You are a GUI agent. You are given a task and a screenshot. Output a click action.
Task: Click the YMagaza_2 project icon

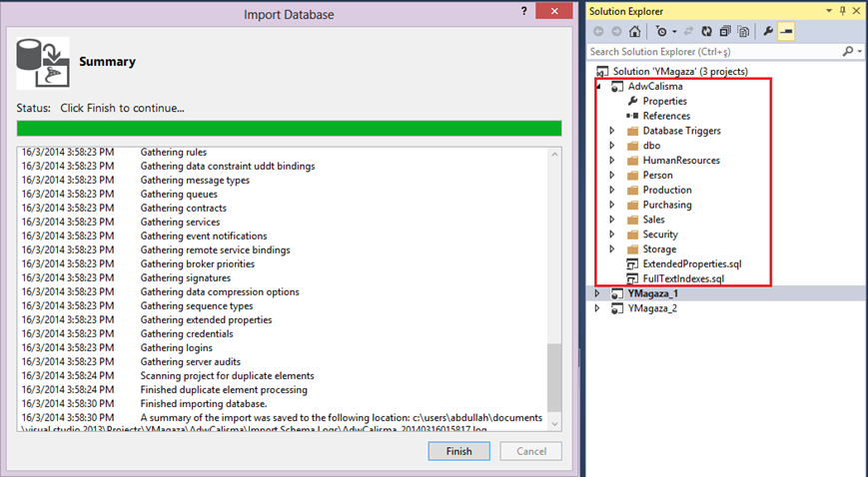click(x=616, y=308)
